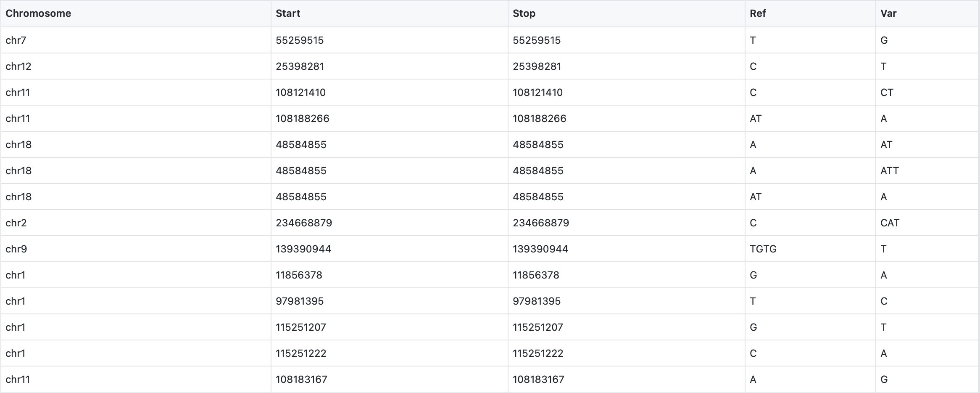Click the TGTG reference cell
Image resolution: width=980 pixels, height=393 pixels.
coord(810,249)
